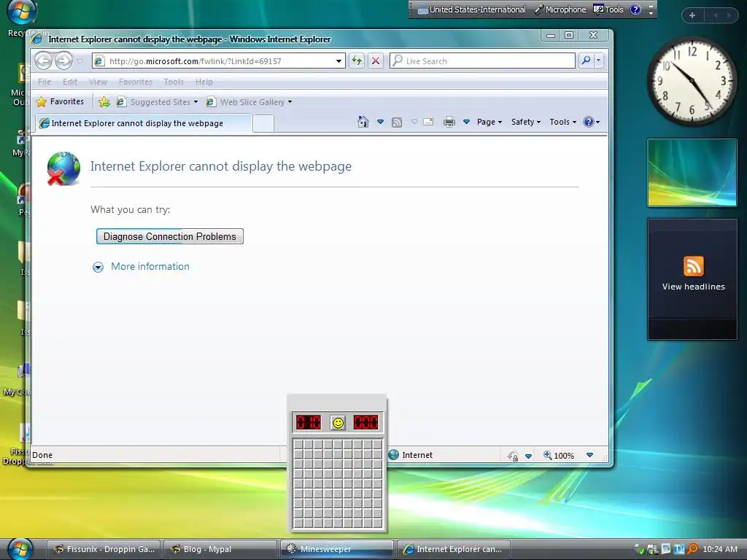The height and width of the screenshot is (560, 747).
Task: Open the Tools command bar menu
Action: click(562, 122)
